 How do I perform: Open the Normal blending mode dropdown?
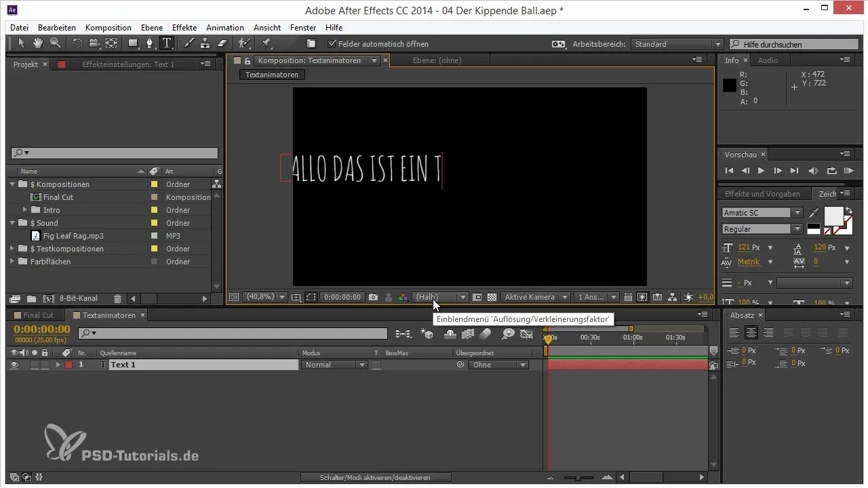coord(334,365)
